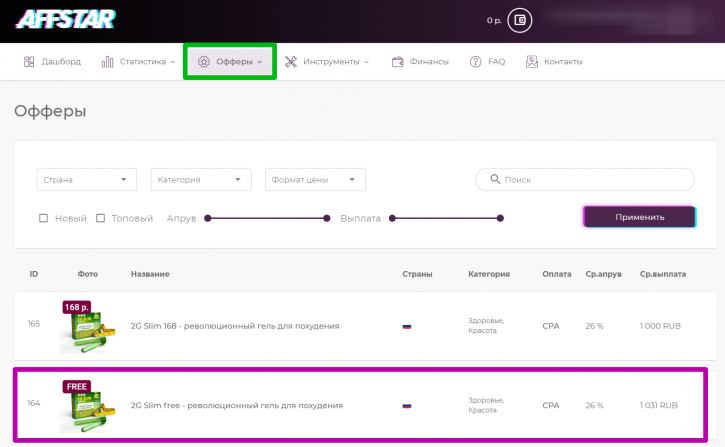Open the wallet balance icon
Viewport: 725px width, 447px height.
[520, 20]
